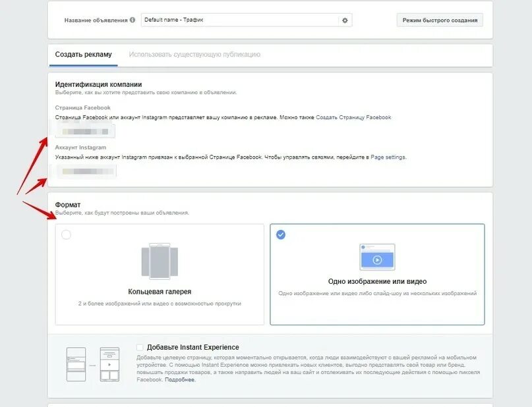Viewport: 532px width, 407px height.
Task: Switch to the Создать рекламу tab
Action: click(x=83, y=55)
